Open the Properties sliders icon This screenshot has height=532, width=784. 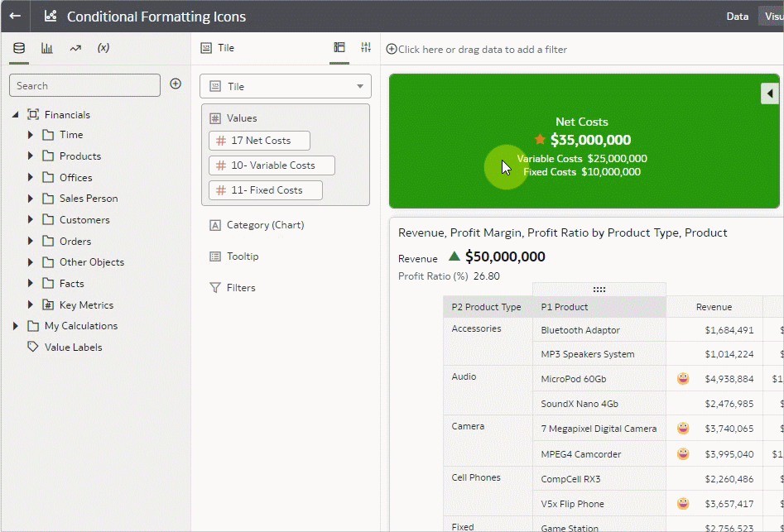click(366, 47)
